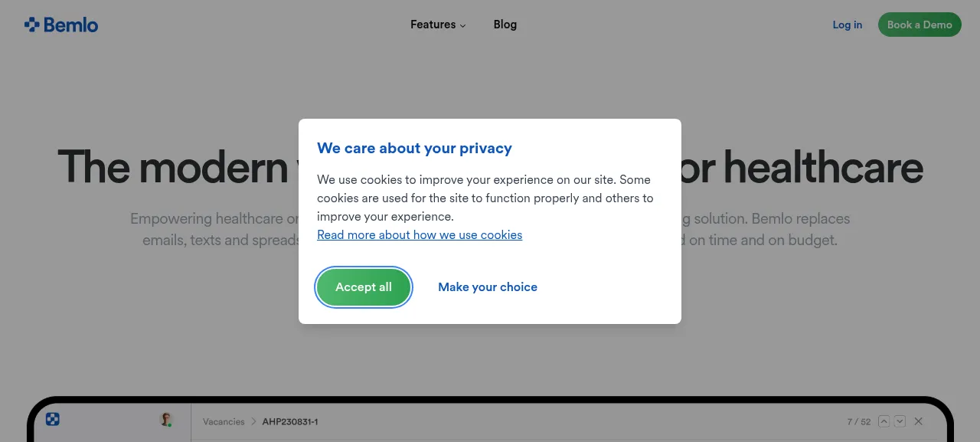Select the Vacancies breadcrumb
The width and height of the screenshot is (980, 442).
pos(224,421)
